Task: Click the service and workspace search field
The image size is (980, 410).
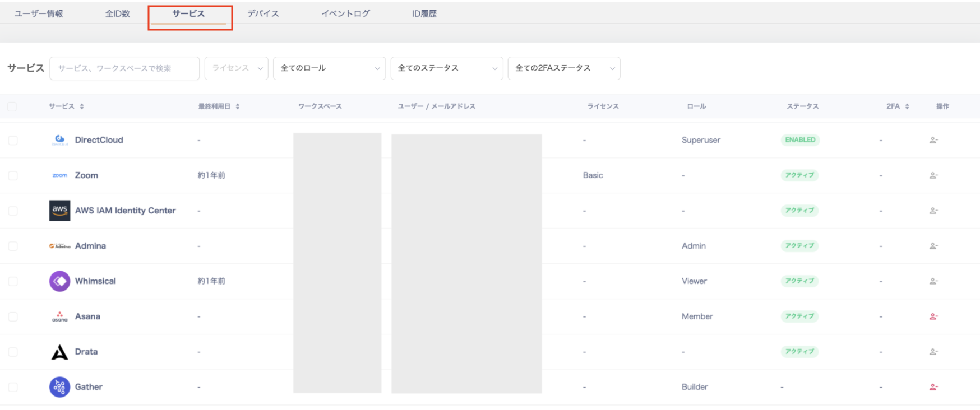Action: tap(124, 68)
